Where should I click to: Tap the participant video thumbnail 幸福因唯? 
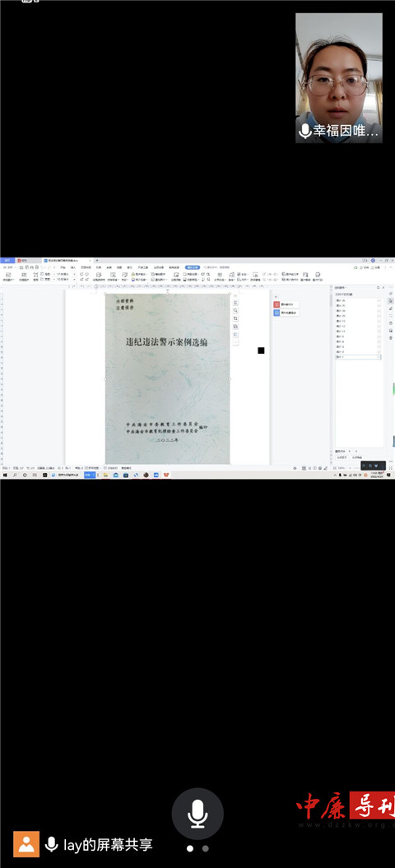tap(338, 78)
